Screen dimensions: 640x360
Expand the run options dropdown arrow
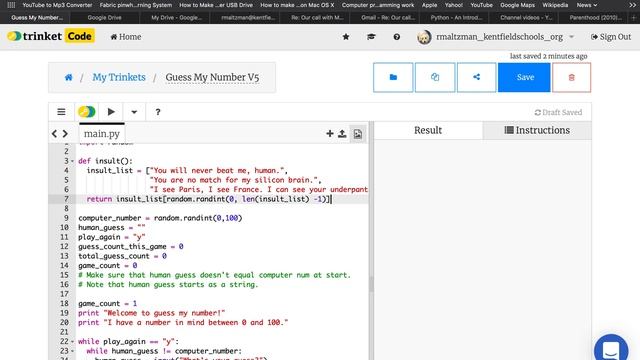pyautogui.click(x=134, y=112)
